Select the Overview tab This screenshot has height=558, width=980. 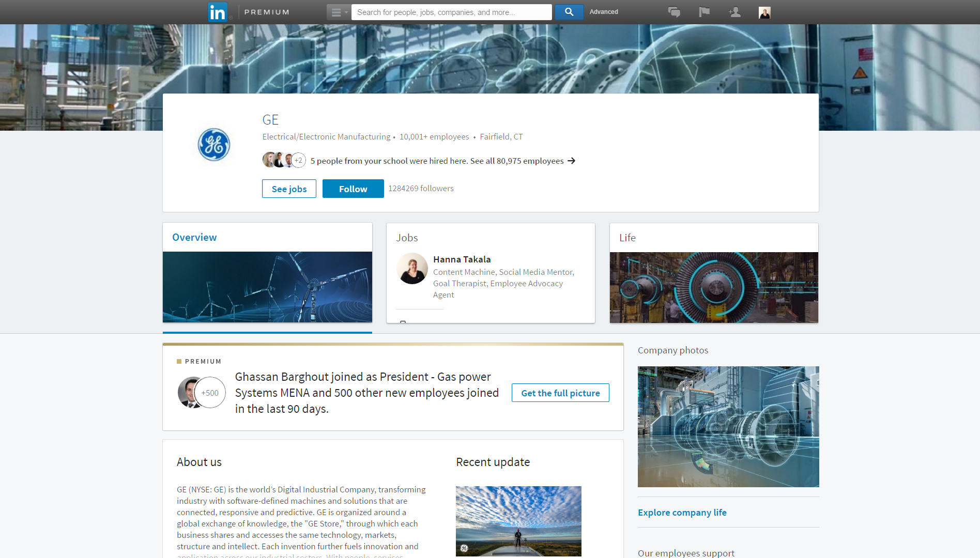point(194,237)
